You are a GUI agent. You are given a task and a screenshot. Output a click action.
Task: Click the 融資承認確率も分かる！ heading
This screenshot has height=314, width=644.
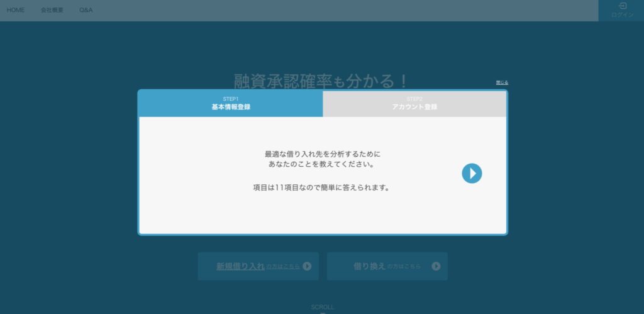pyautogui.click(x=321, y=81)
